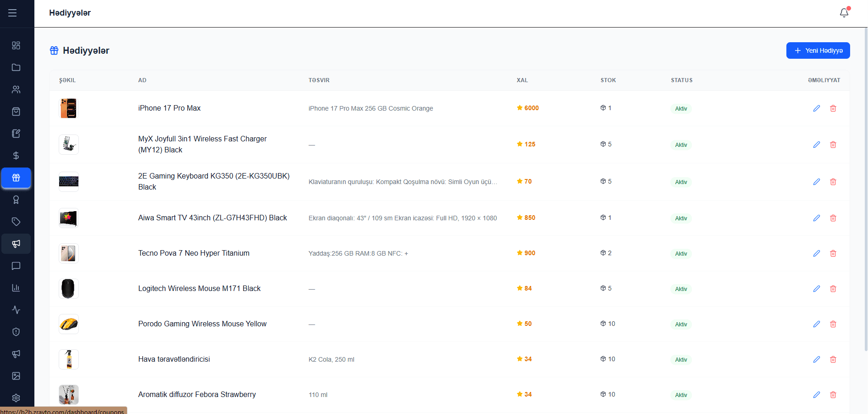Open the chat message icon in the sidebar
The height and width of the screenshot is (414, 868).
coord(16,266)
